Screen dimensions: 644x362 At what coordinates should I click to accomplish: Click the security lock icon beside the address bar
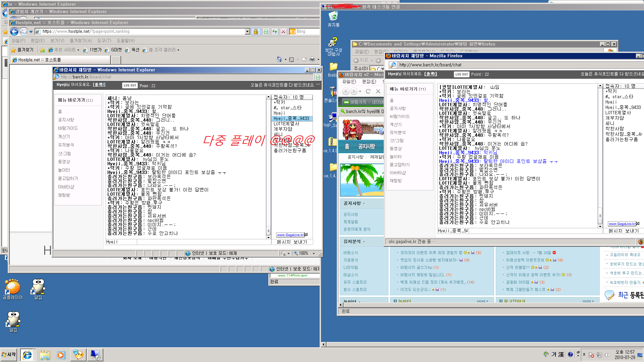256,31
